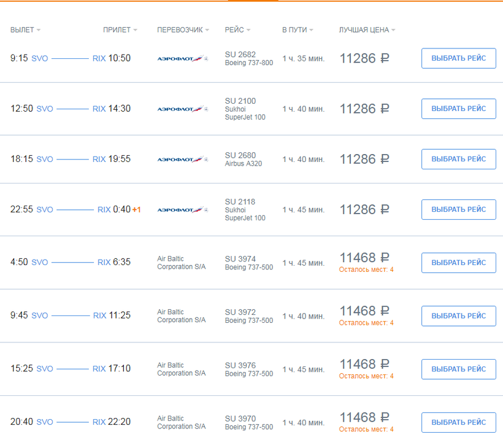This screenshot has height=448, width=503.
Task: Choose the 22:55 overnight flight SU 2118
Action: point(458,209)
